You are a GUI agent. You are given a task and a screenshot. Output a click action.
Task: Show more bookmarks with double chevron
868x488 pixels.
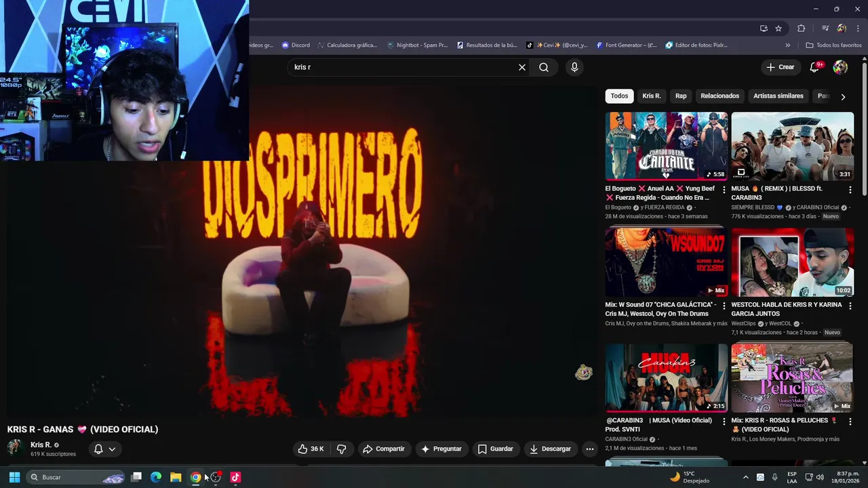787,45
